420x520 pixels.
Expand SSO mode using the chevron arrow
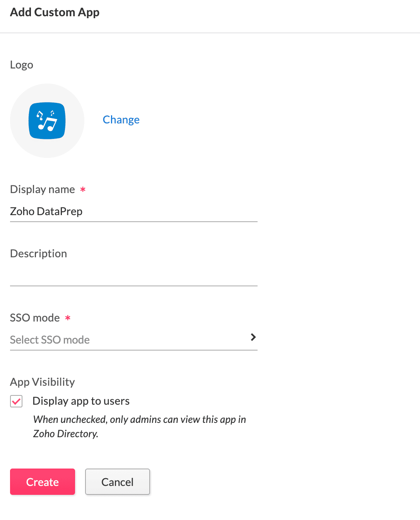253,337
